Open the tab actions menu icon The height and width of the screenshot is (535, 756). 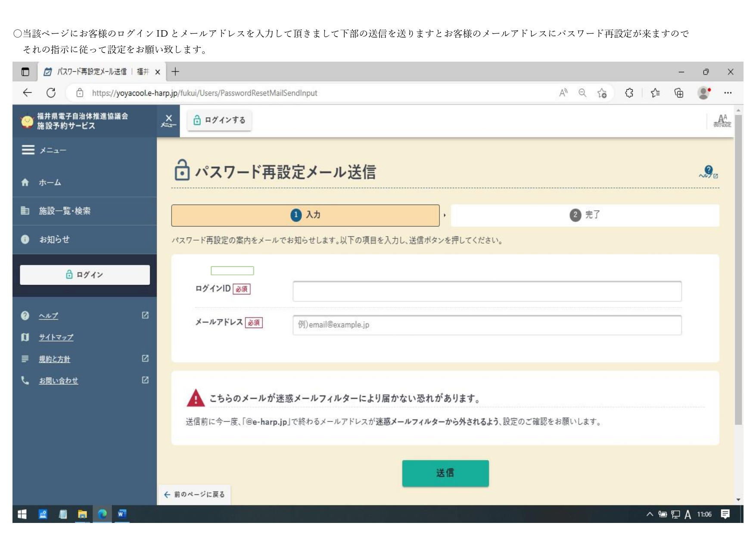[25, 72]
